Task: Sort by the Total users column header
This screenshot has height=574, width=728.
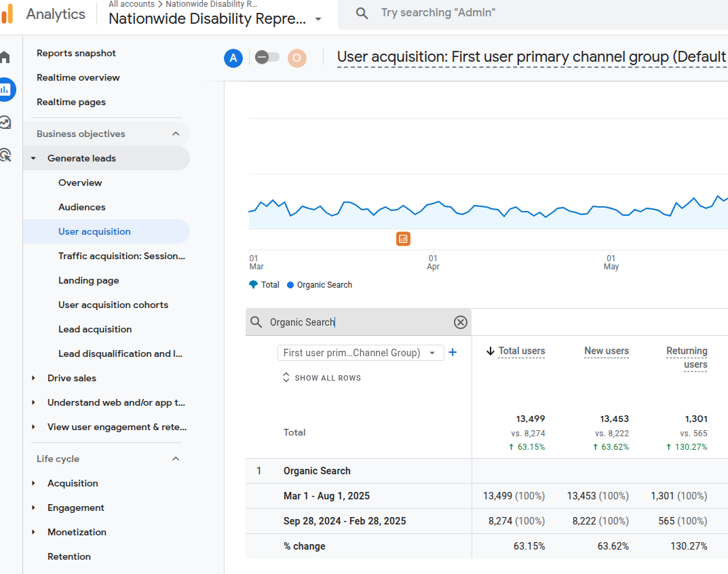Action: point(521,351)
